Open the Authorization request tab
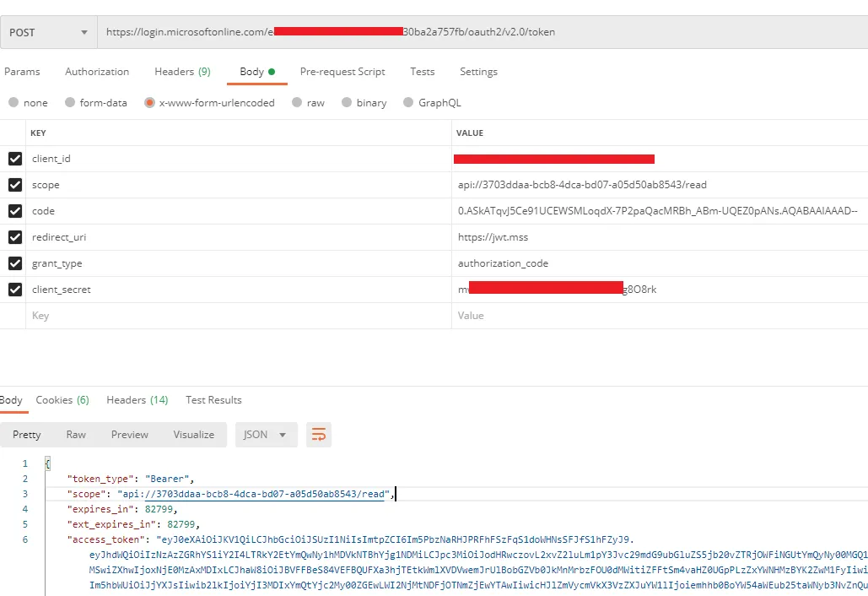The image size is (868, 596). coord(97,72)
